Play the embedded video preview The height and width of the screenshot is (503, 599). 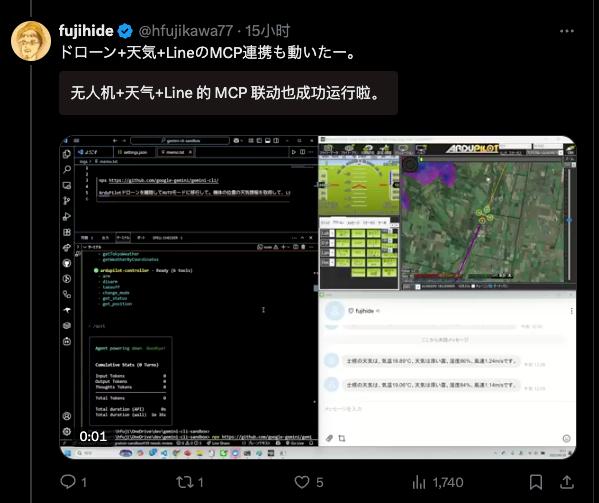pos(318,297)
